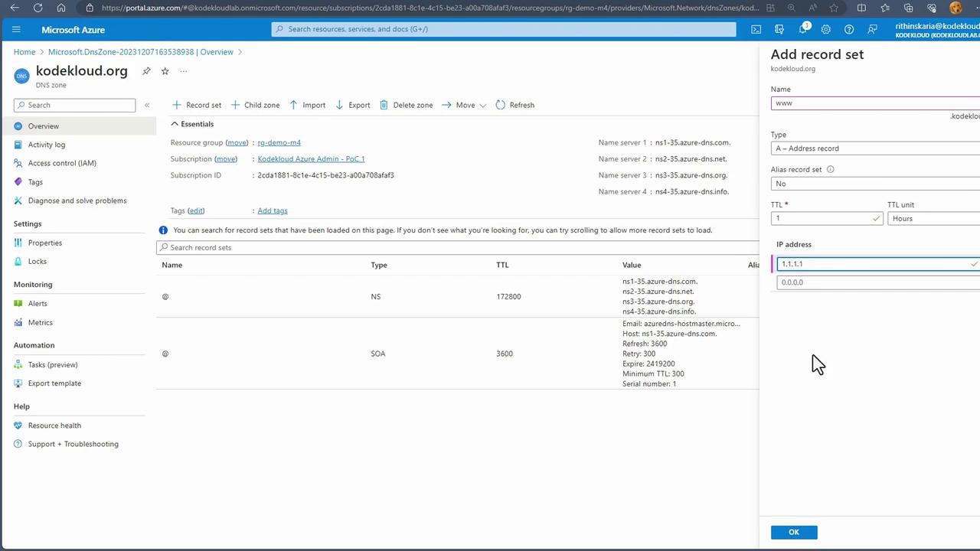Open the Microsoft.DnsZone deployment Overview breadcrumb
Viewport: 980px width, 551px height.
point(141,52)
